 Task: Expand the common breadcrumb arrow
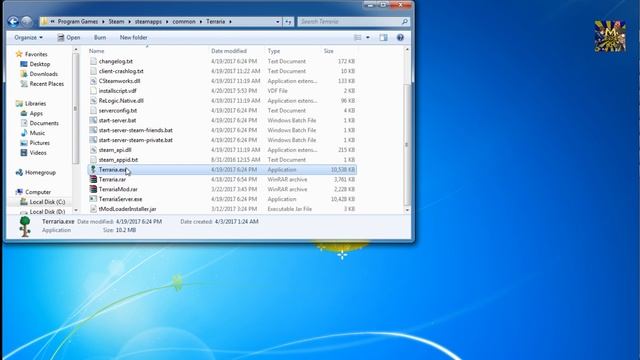(x=200, y=22)
